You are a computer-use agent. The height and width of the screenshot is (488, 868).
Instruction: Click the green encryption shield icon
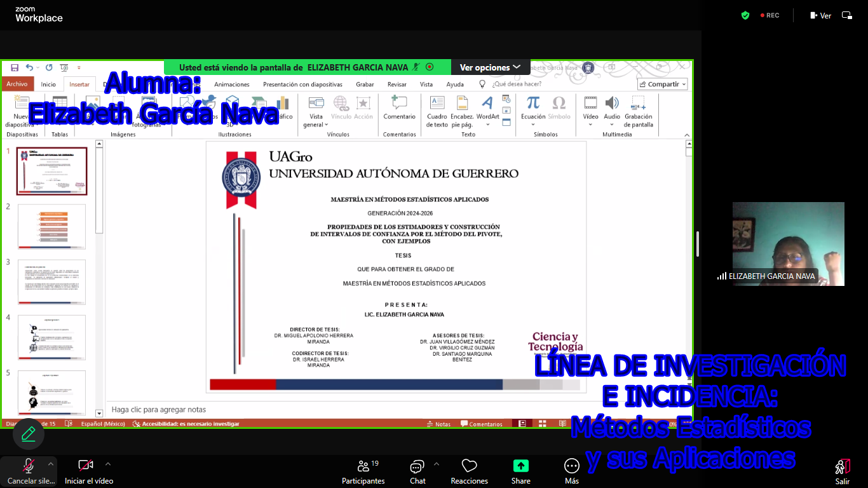[x=745, y=15]
